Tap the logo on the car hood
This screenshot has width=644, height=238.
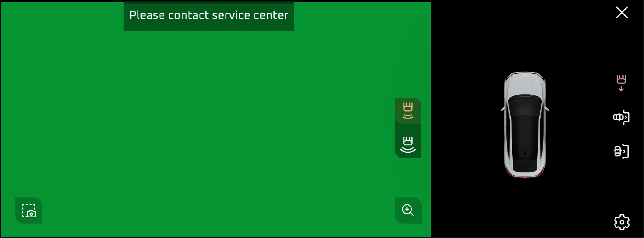click(x=525, y=75)
